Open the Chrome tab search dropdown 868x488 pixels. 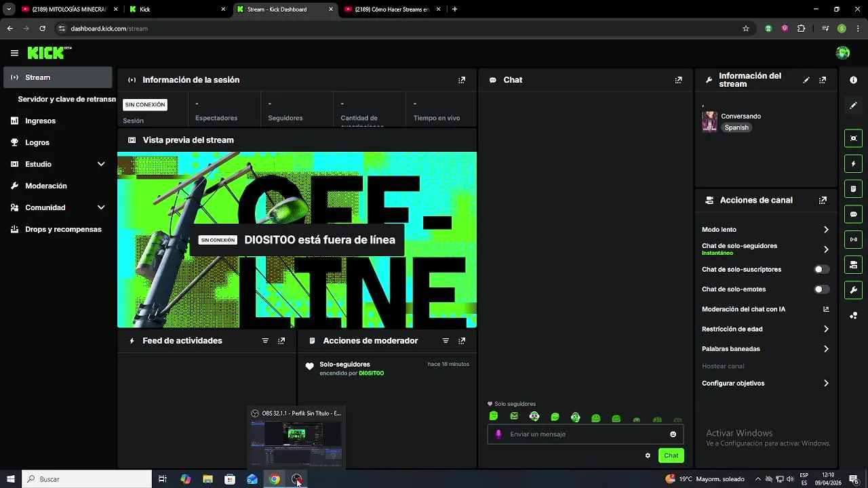9,9
